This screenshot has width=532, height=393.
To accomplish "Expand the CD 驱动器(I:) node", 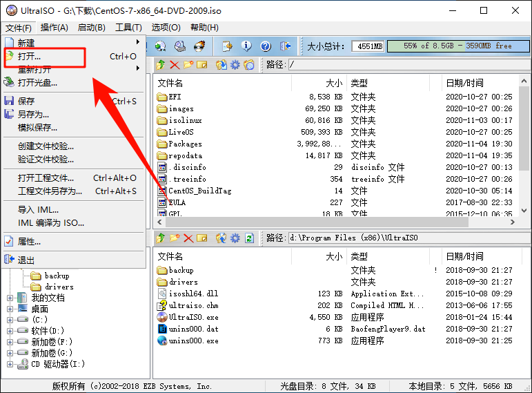I will point(10,364).
